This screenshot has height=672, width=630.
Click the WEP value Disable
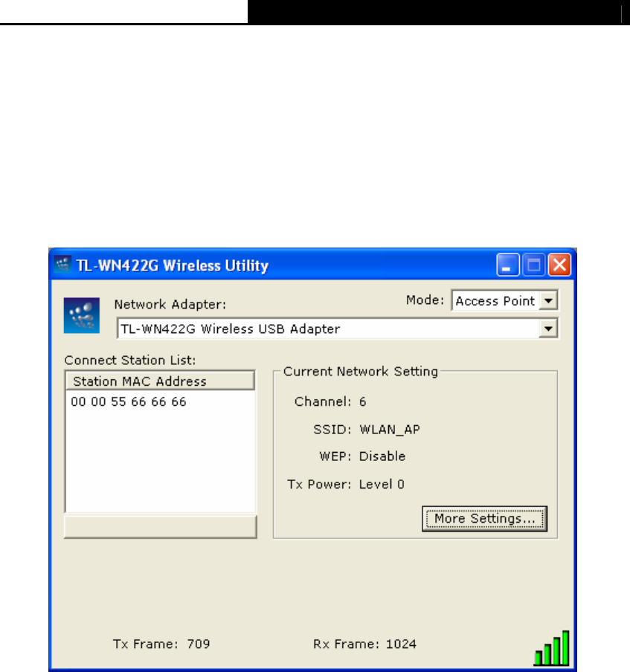(x=382, y=456)
